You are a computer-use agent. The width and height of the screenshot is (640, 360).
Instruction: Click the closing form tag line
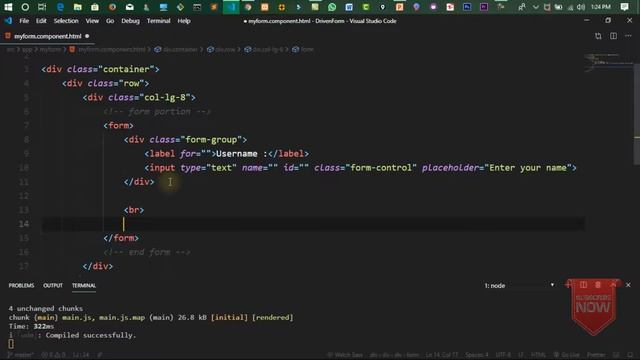click(121, 238)
